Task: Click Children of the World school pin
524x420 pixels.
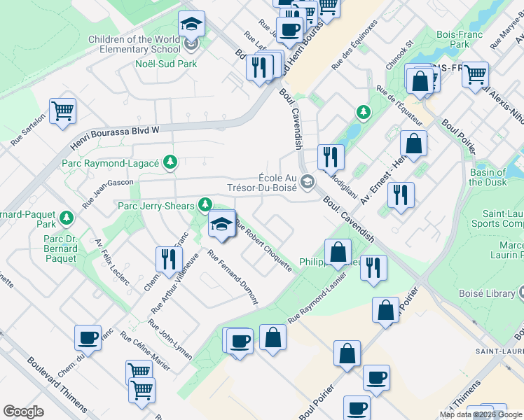Action: [x=191, y=43]
